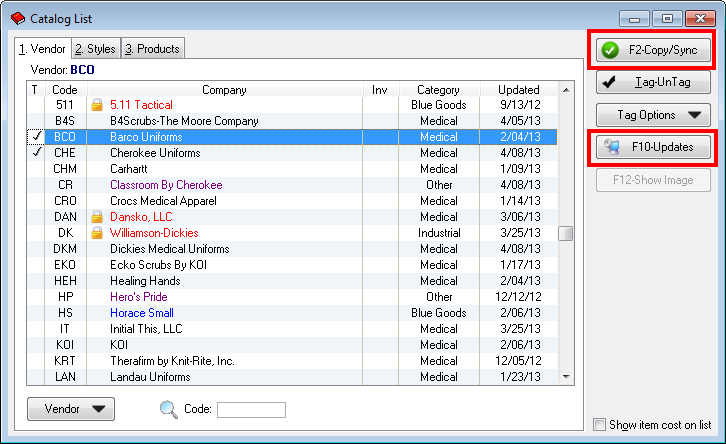
Task: Select the Healing Hands row
Action: pyautogui.click(x=292, y=281)
